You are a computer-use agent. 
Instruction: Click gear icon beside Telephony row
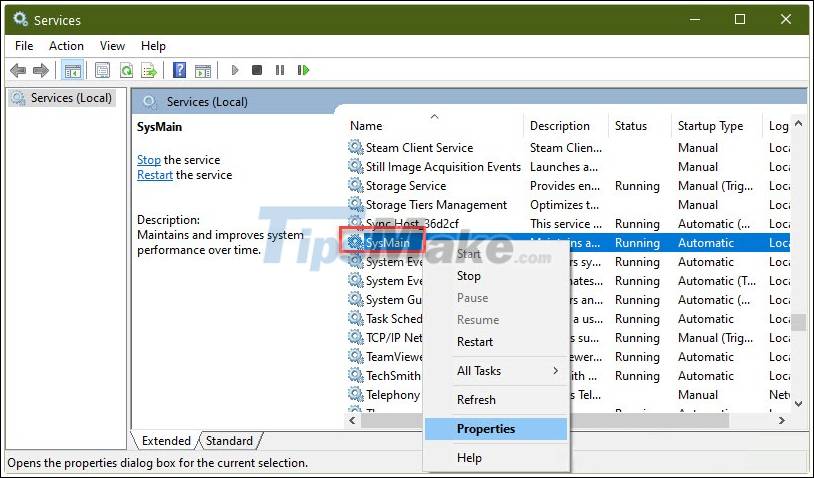pos(356,394)
